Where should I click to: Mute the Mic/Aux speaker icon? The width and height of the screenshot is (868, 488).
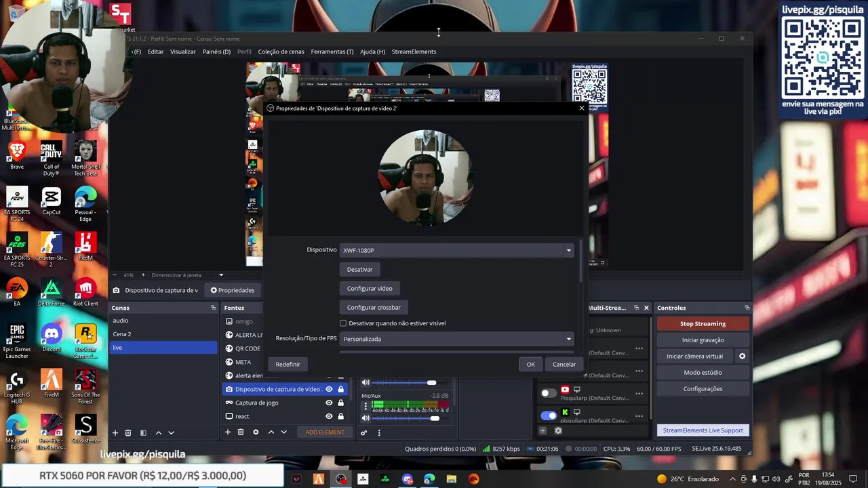point(366,418)
